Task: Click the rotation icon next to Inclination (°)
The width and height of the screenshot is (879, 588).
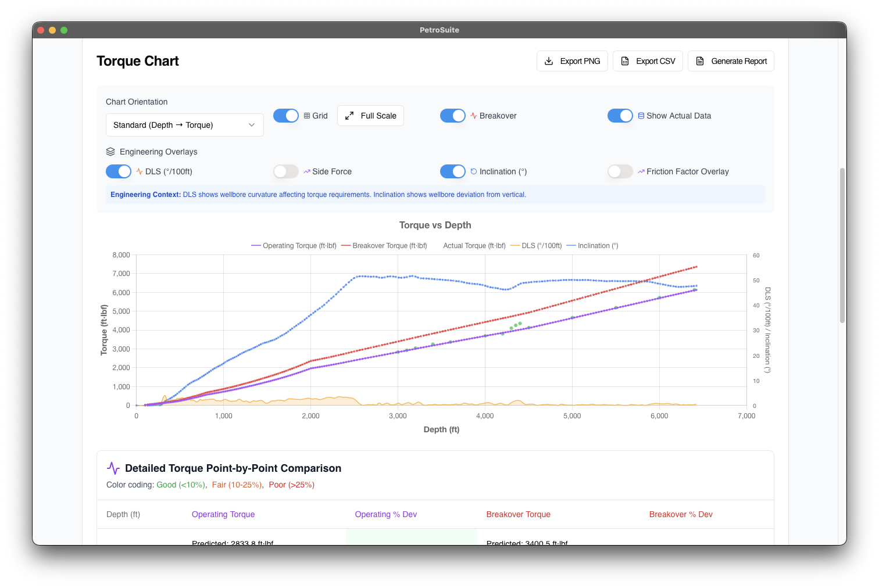Action: pos(473,171)
